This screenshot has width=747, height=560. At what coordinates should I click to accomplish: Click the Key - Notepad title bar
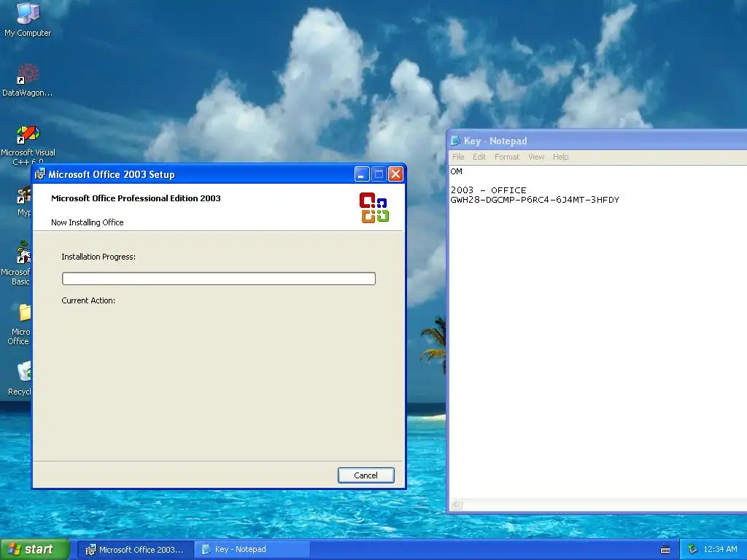[x=598, y=141]
